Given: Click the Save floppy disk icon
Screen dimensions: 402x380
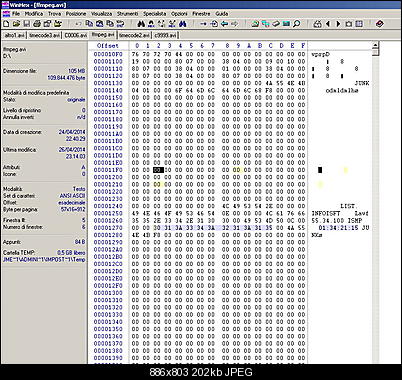Looking at the screenshot, I should 26,24.
